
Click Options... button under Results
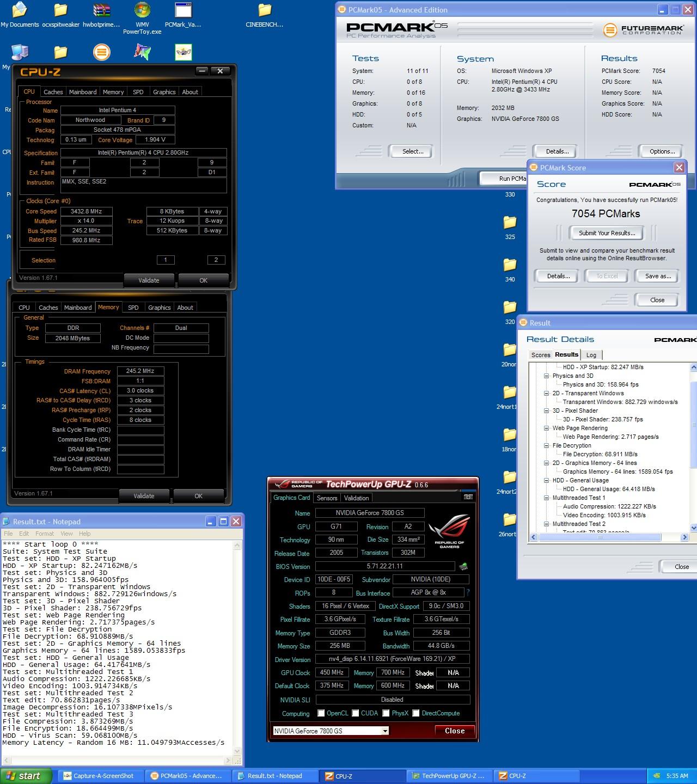pos(662,151)
